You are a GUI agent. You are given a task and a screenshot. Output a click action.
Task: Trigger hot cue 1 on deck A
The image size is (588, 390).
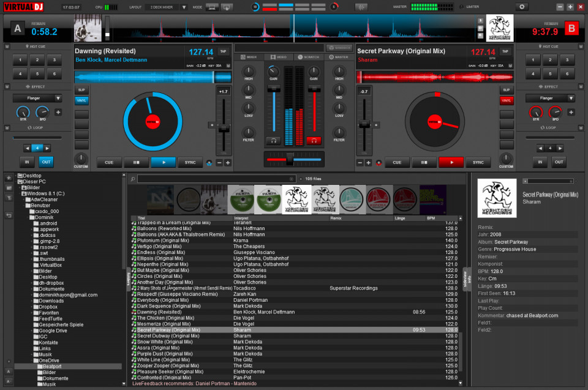click(20, 59)
